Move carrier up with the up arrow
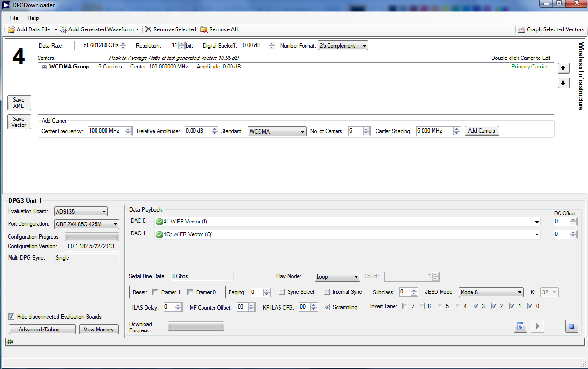This screenshot has width=588, height=369. pos(563,68)
